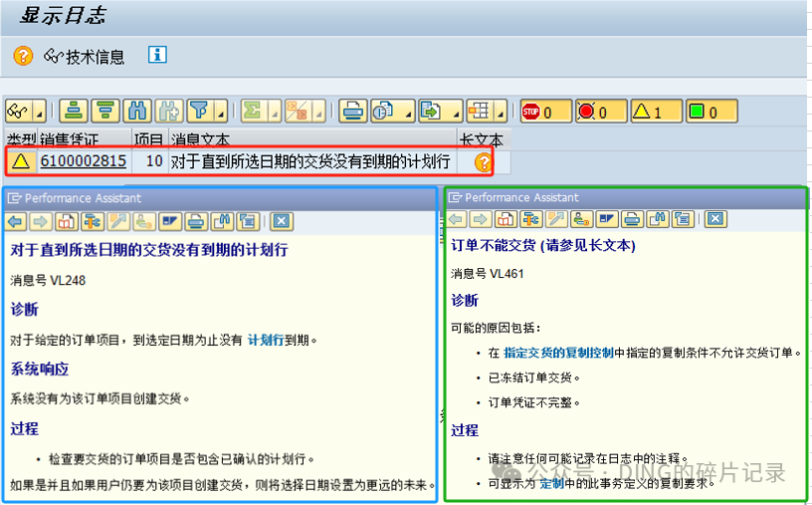This screenshot has width=812, height=505.
Task: Click the find binoculars icon in right Performance Assistant
Action: 657,219
